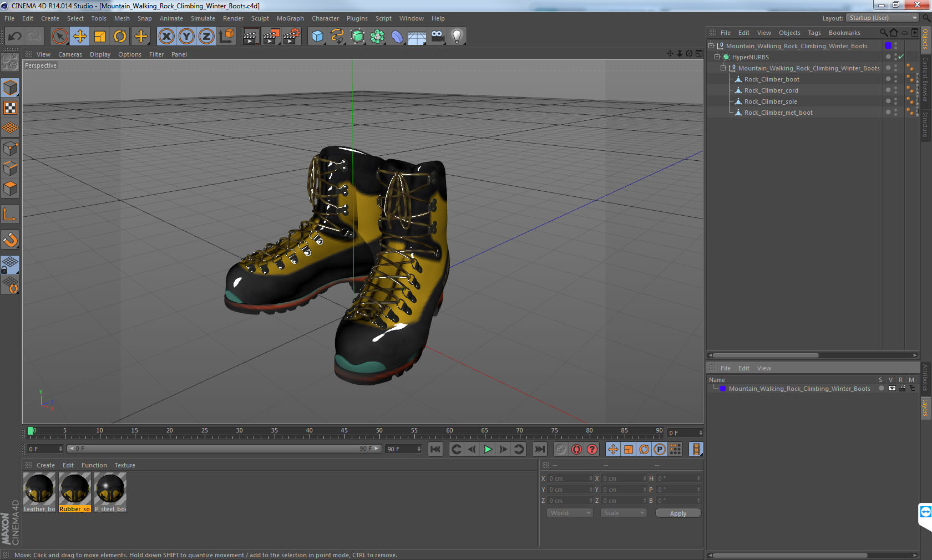This screenshot has width=932, height=560.
Task: Open the Layout Startup dropdown
Action: pos(883,18)
